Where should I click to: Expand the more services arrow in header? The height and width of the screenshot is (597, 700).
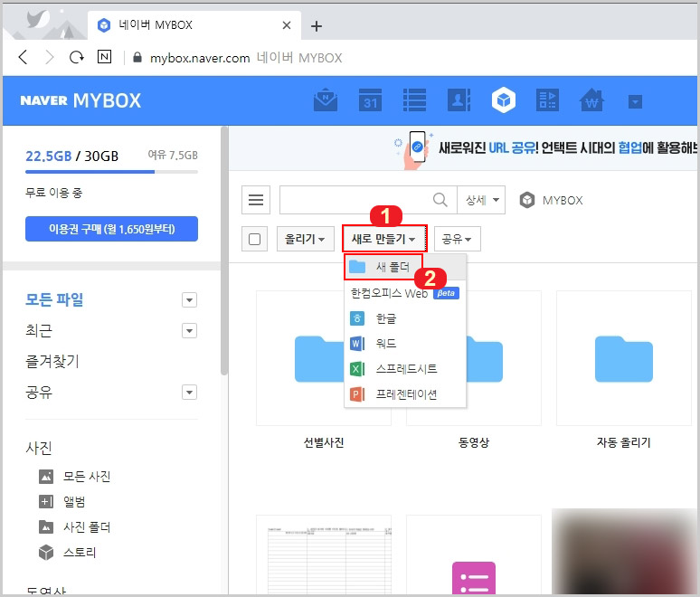635,102
